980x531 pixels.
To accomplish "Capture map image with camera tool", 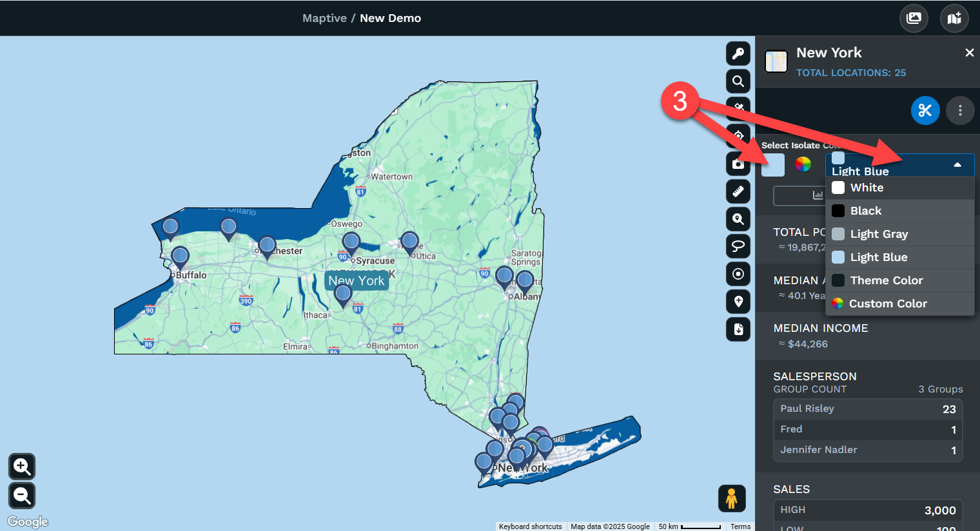I will pyautogui.click(x=738, y=164).
